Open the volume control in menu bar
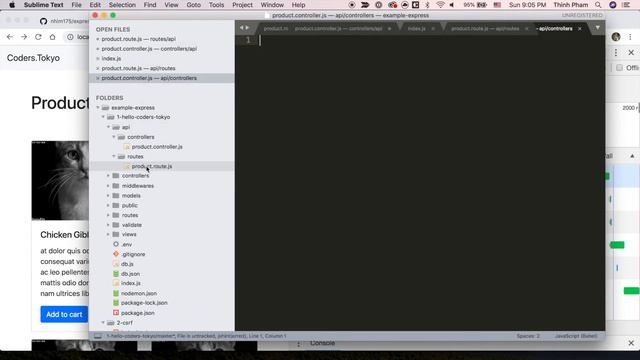Viewport: 640px width, 360px height. pos(452,5)
